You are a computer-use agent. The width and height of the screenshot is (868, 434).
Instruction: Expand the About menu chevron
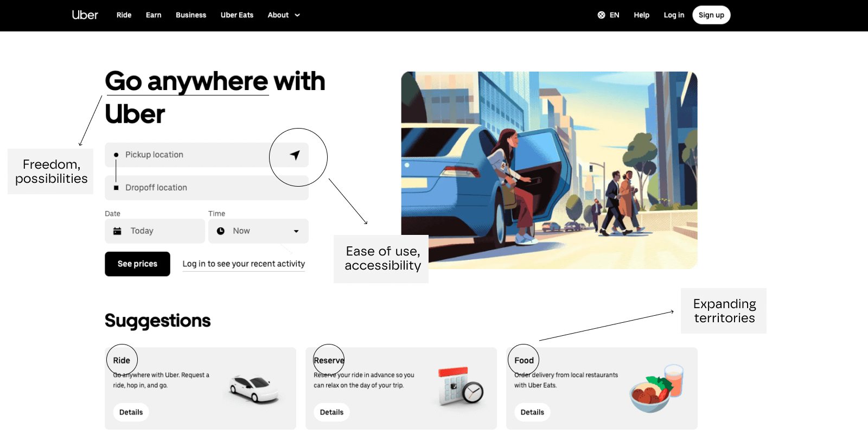tap(297, 15)
